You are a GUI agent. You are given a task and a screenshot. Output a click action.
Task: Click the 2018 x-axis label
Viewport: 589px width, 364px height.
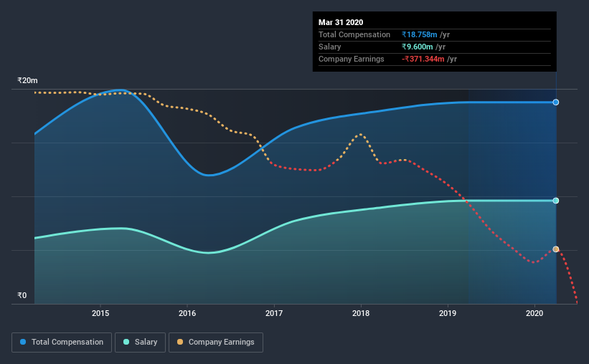coord(361,313)
